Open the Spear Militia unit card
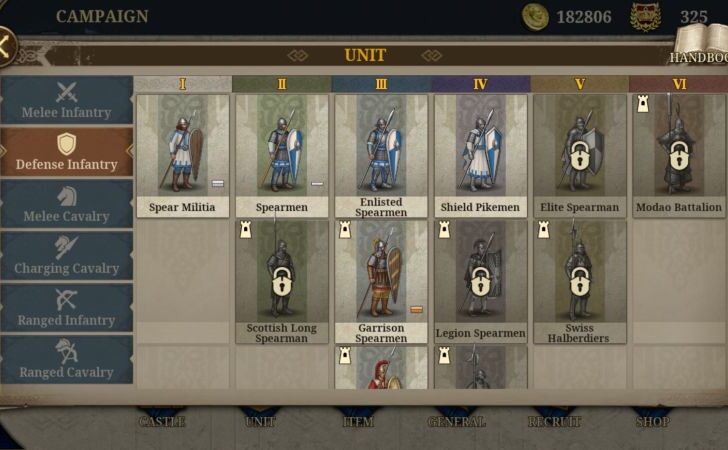The height and width of the screenshot is (450, 728). click(182, 156)
